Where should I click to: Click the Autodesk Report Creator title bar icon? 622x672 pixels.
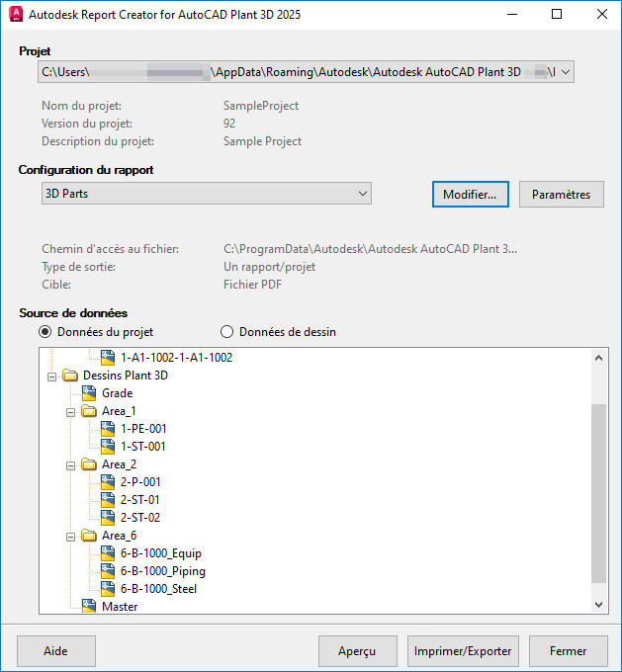pyautogui.click(x=16, y=14)
